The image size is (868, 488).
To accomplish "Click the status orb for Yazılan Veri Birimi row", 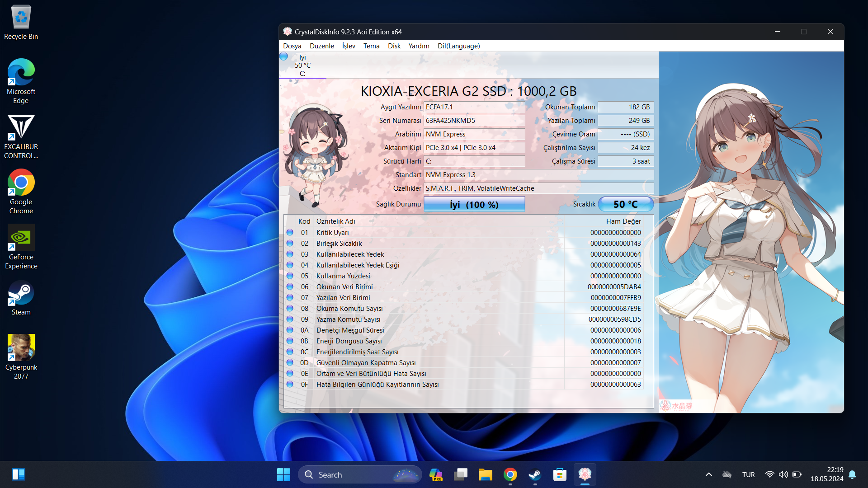I will [290, 297].
